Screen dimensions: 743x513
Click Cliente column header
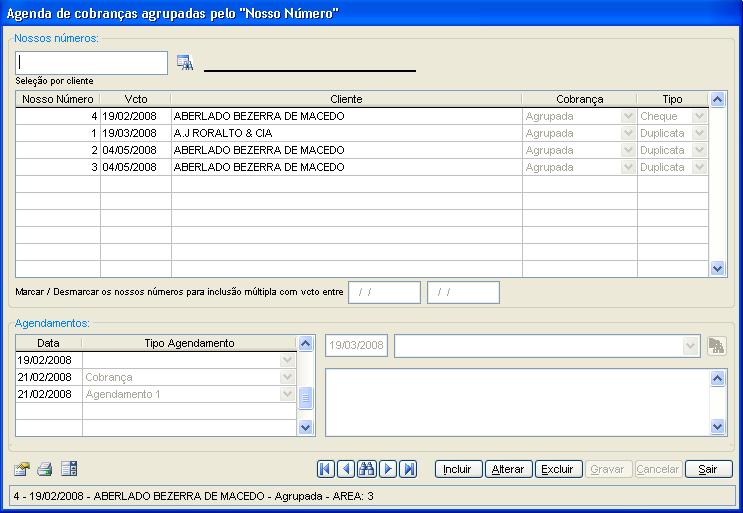coord(346,99)
